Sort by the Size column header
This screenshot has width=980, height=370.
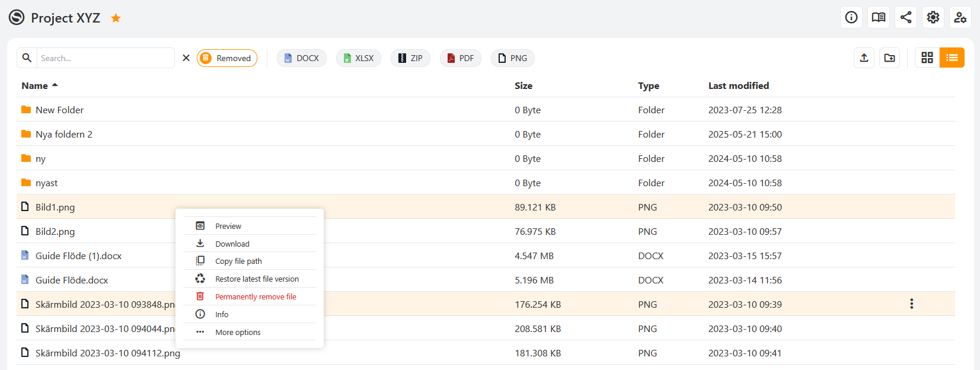point(523,85)
